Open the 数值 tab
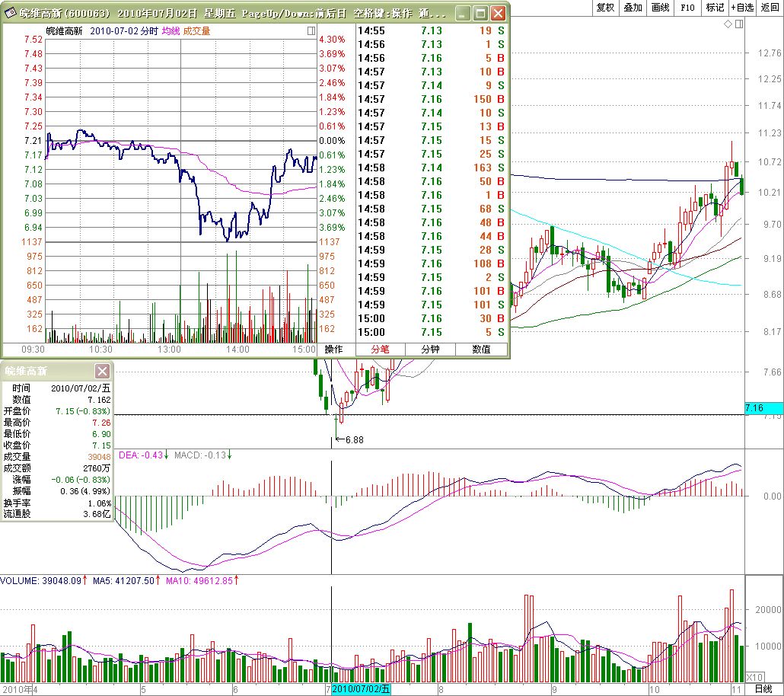This screenshot has height=696, width=784. click(481, 350)
